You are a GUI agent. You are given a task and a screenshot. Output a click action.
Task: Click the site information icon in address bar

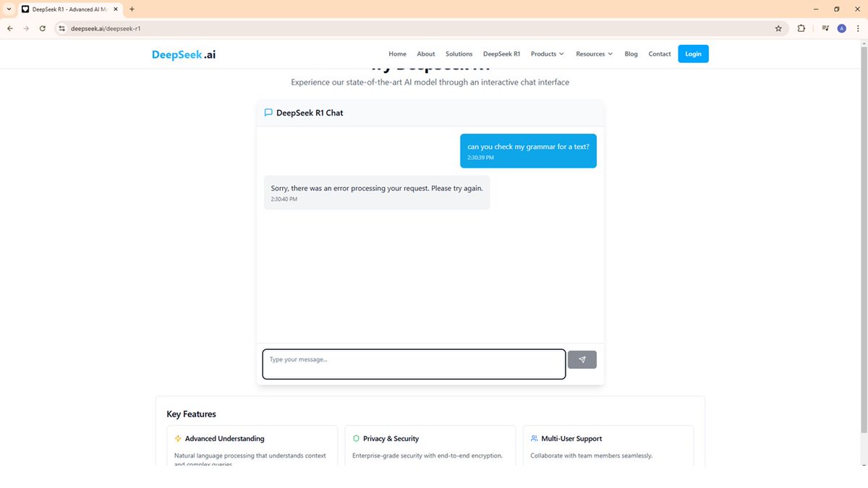(x=62, y=28)
